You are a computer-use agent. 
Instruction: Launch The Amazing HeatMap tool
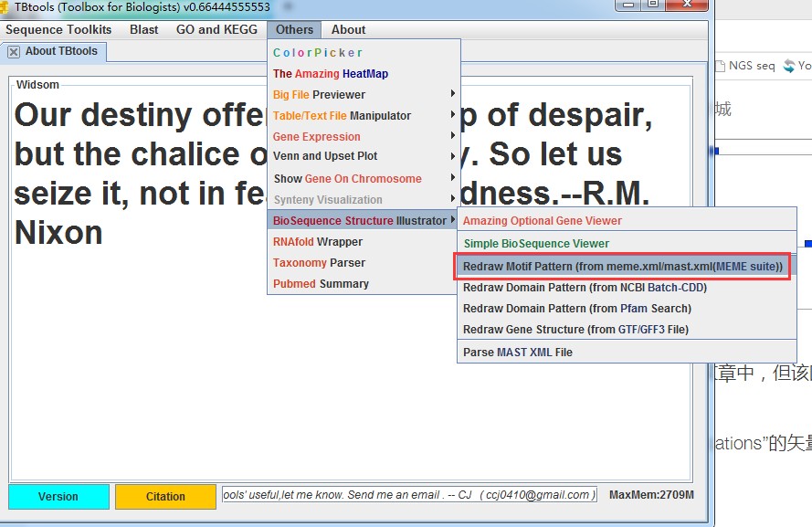[330, 74]
